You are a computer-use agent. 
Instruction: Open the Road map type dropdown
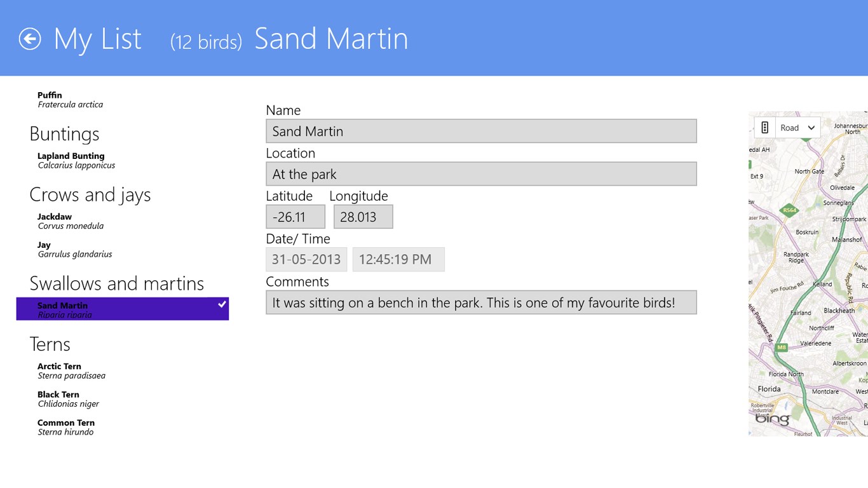coord(798,128)
